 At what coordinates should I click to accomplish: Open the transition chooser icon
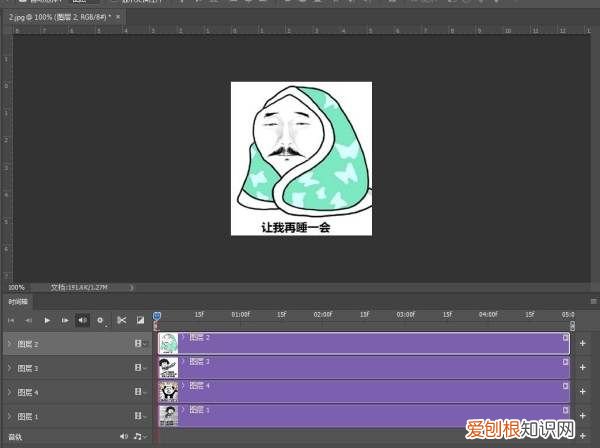[140, 320]
